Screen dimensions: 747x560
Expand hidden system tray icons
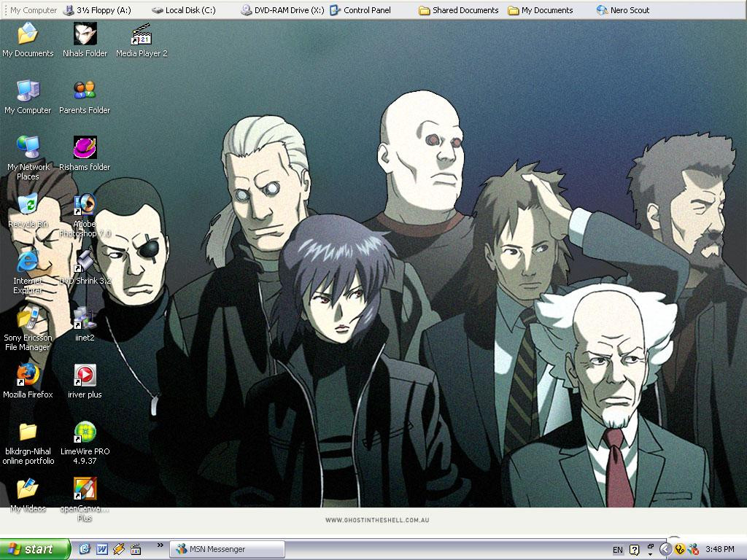(x=665, y=550)
